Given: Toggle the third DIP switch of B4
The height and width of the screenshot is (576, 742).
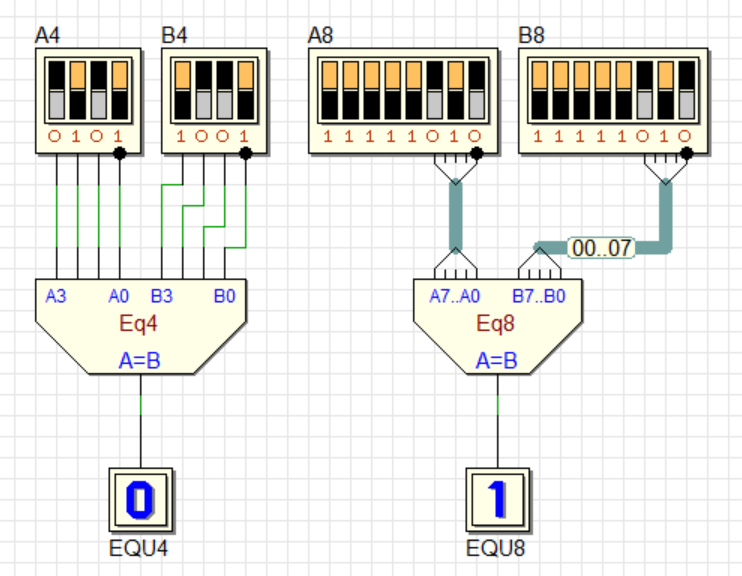Looking at the screenshot, I should [225, 90].
